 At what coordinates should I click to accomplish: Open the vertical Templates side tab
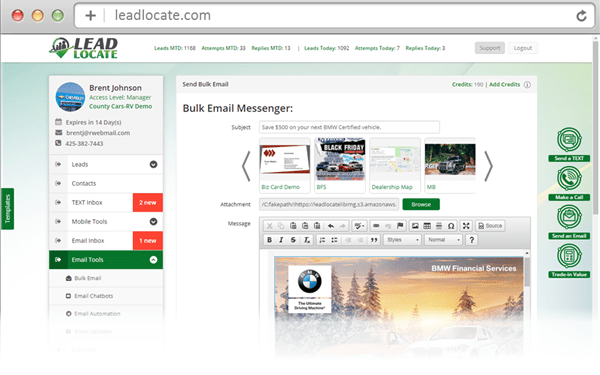tap(7, 209)
